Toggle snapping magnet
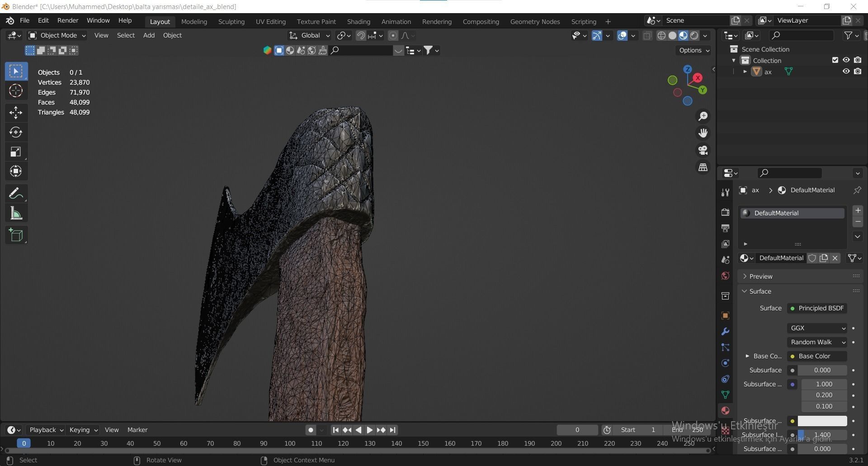Image resolution: width=868 pixels, height=466 pixels. pyautogui.click(x=360, y=35)
